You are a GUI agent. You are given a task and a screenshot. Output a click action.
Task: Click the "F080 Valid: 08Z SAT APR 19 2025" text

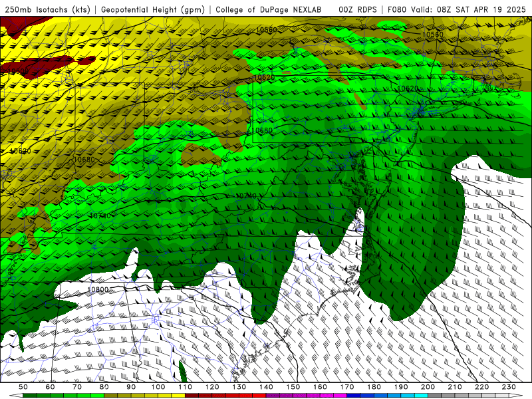457,10
